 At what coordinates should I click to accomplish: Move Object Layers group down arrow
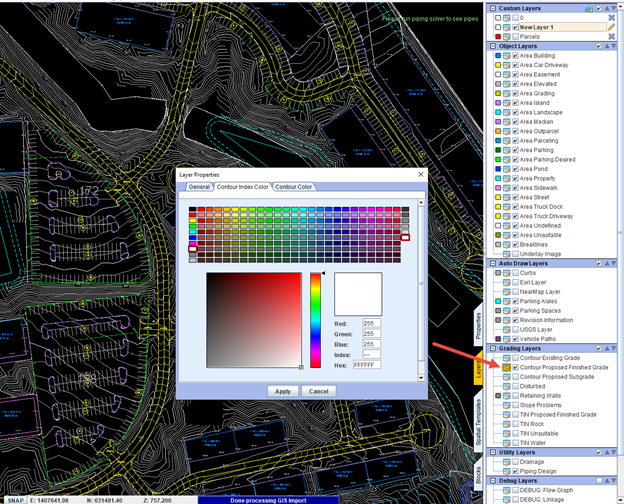coord(614,46)
